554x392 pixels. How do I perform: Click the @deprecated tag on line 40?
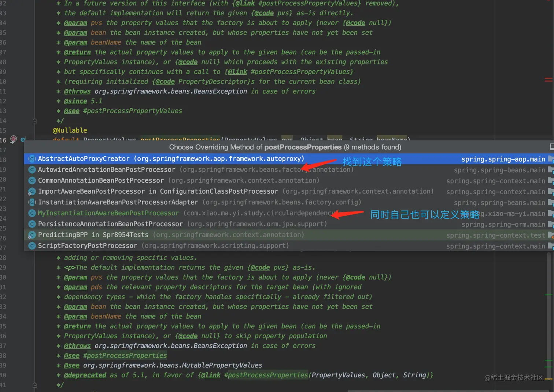[85, 375]
